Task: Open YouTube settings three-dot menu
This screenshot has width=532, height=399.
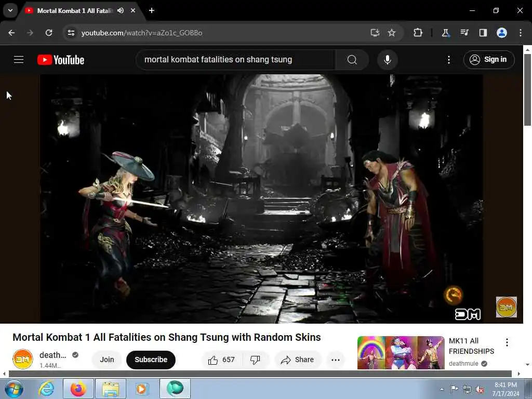Action: (x=449, y=60)
